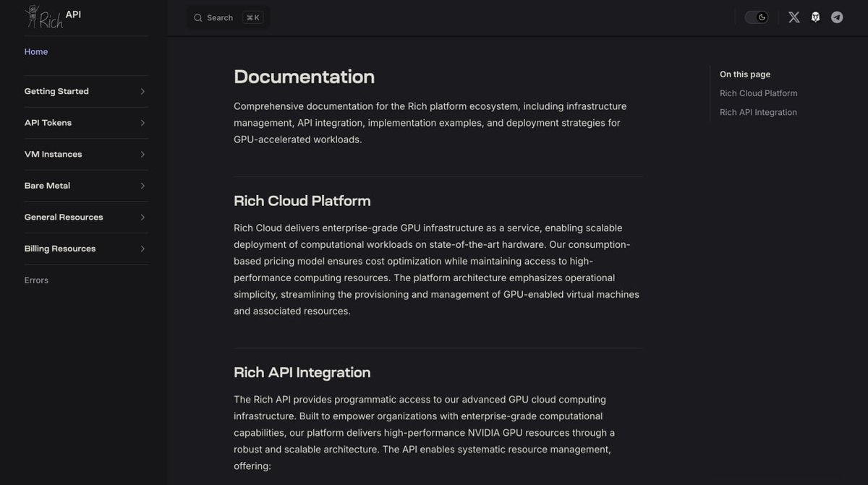Click the Documentation page title

point(304,77)
